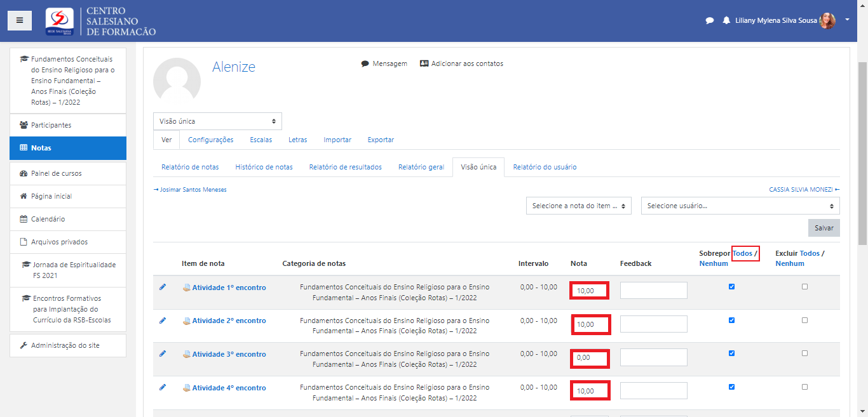Viewport: 868px width, 417px height.
Task: Uncheck Sobrepor checkbox for Atividade 1º encontro
Action: pyautogui.click(x=731, y=287)
